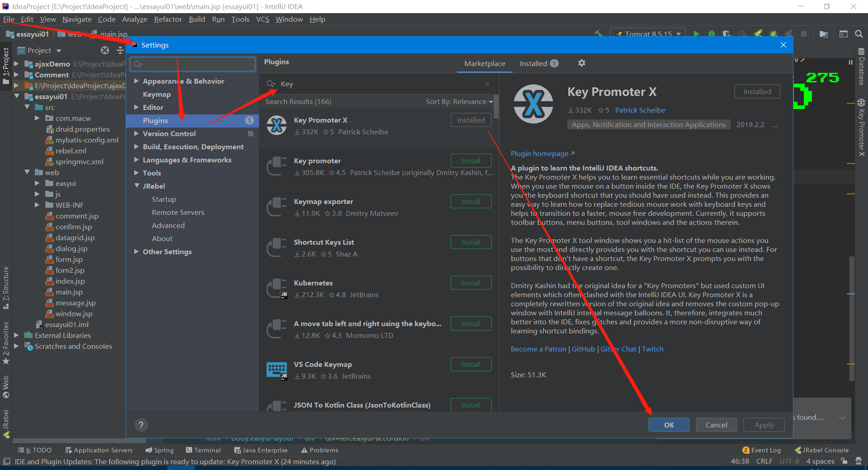Open the Event Log panel
This screenshot has height=470, width=868.
pos(761,450)
